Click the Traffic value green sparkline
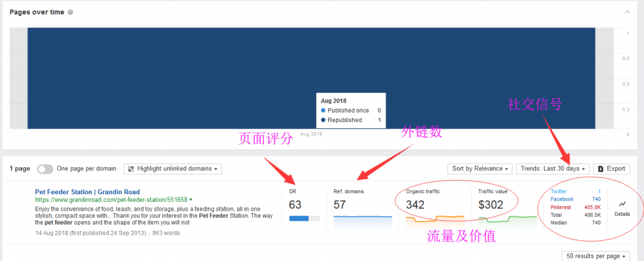 [x=508, y=221]
